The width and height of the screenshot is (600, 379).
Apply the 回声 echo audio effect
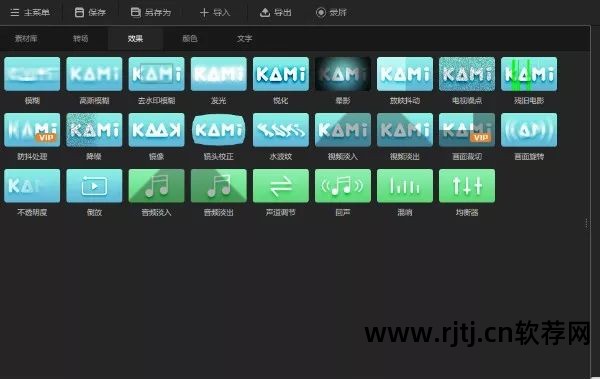pyautogui.click(x=342, y=186)
